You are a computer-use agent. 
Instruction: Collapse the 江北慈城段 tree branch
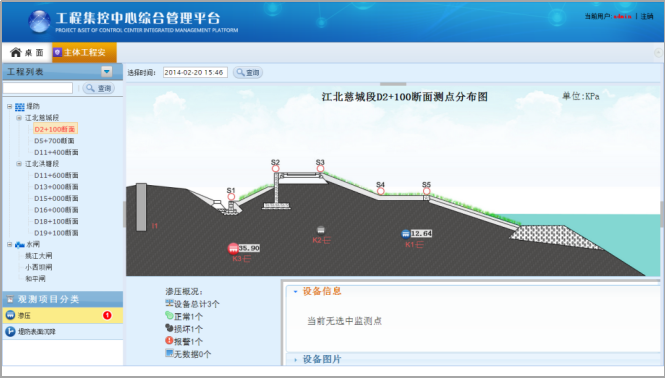(x=19, y=118)
